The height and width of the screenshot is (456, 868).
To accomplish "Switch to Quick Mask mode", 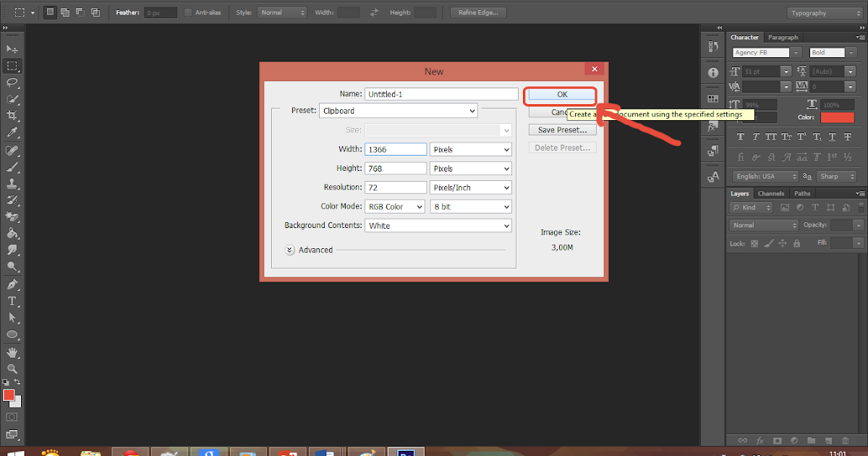I will [x=12, y=418].
